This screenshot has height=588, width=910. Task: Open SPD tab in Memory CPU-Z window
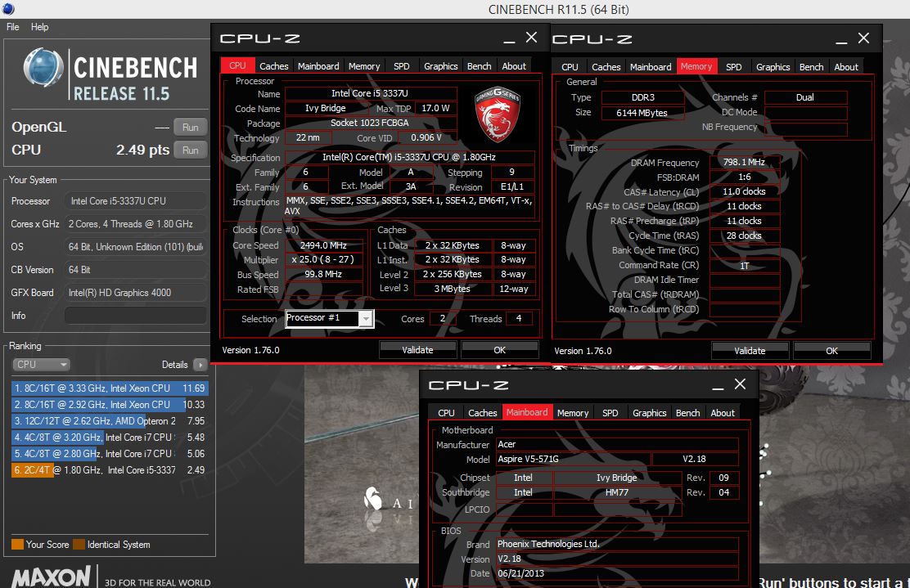pos(733,67)
